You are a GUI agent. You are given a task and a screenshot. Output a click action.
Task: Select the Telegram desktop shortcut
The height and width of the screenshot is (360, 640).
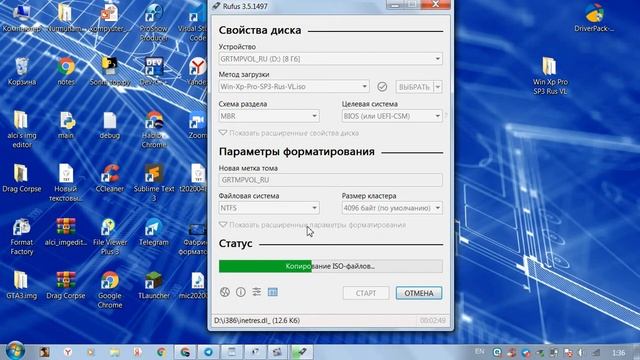click(x=153, y=232)
